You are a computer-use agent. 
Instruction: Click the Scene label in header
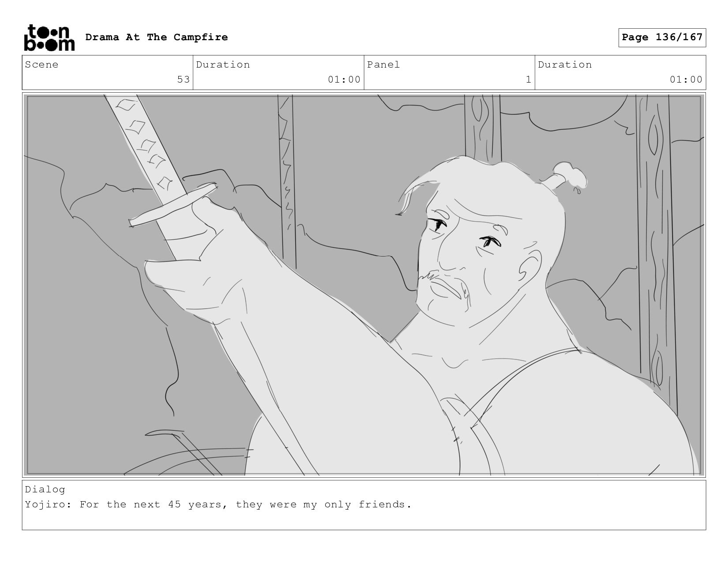[41, 64]
